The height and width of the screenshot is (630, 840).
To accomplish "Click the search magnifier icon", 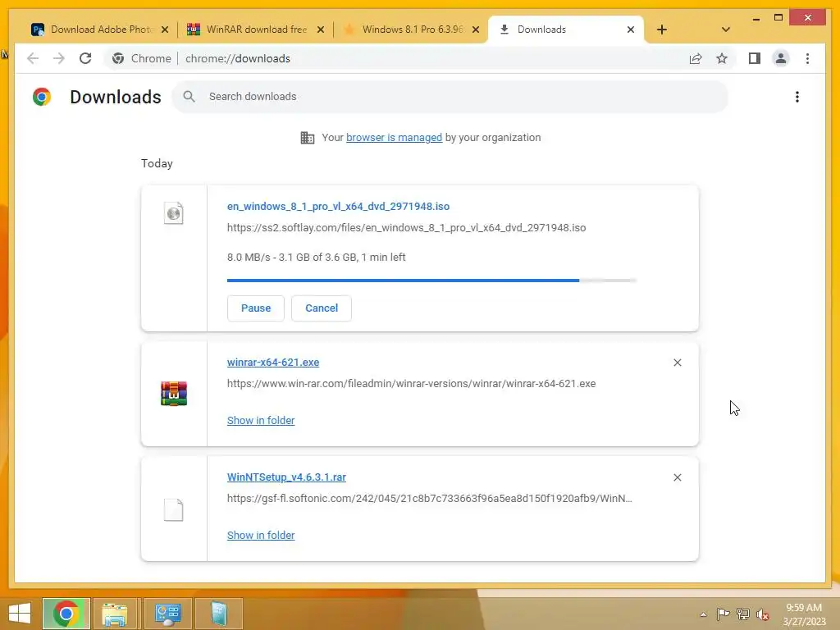I will [189, 97].
